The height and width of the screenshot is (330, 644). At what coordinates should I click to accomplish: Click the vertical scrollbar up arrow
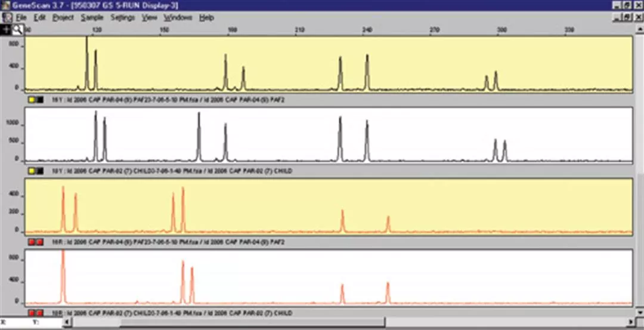639,29
